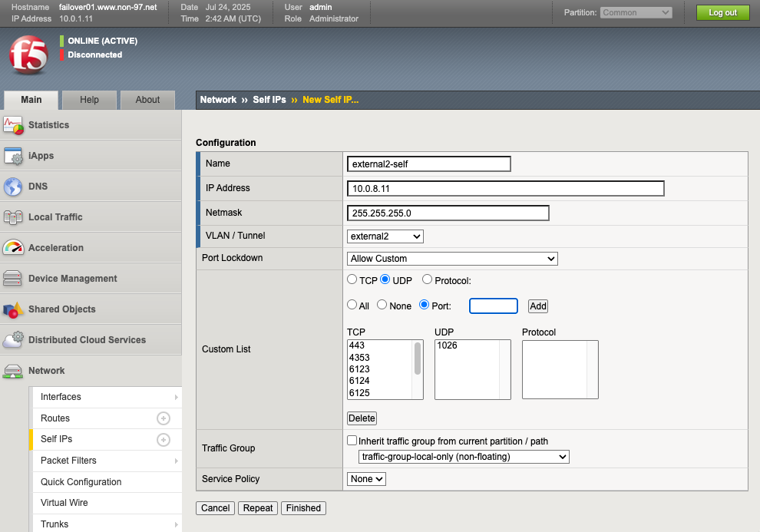Click the iApps gear icon
Image resolution: width=760 pixels, height=532 pixels.
[13, 156]
